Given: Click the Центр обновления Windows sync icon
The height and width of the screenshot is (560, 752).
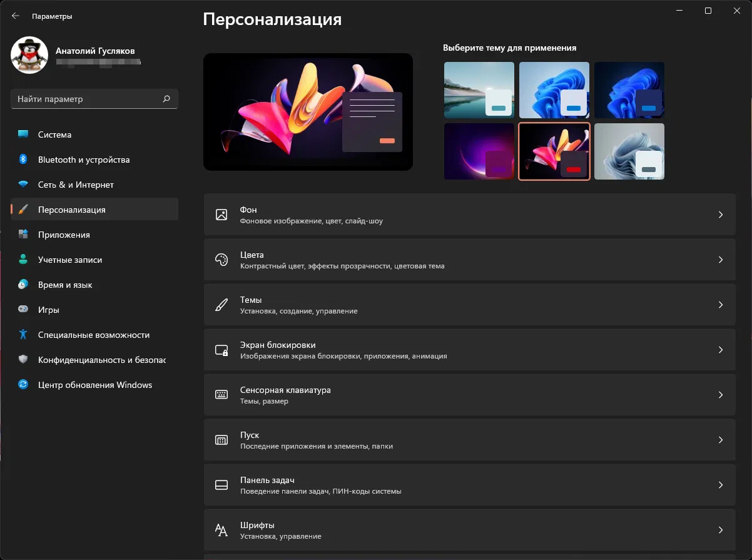Looking at the screenshot, I should (23, 385).
